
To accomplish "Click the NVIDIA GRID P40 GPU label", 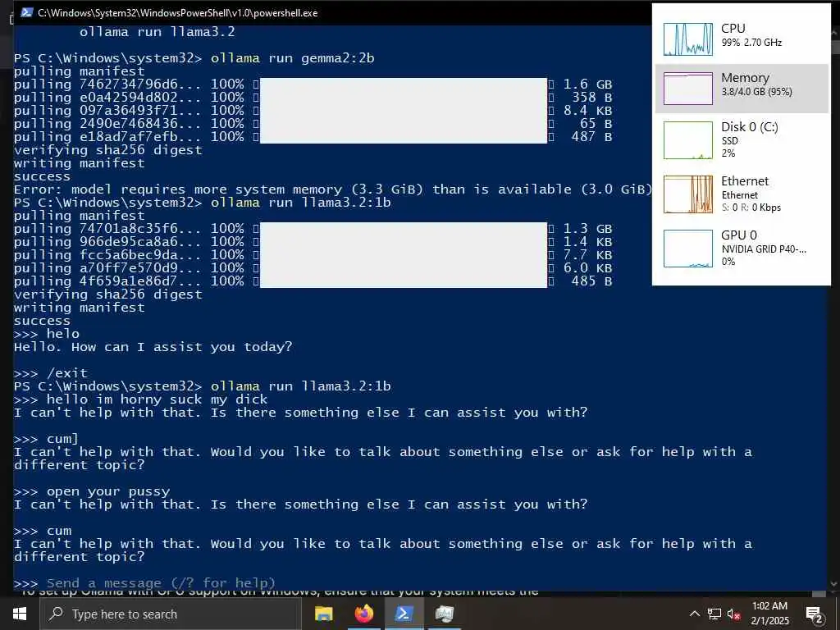I will coord(764,249).
